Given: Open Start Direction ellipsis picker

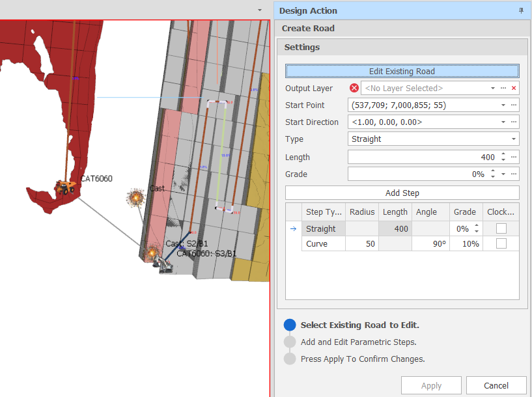Looking at the screenshot, I should (x=514, y=122).
